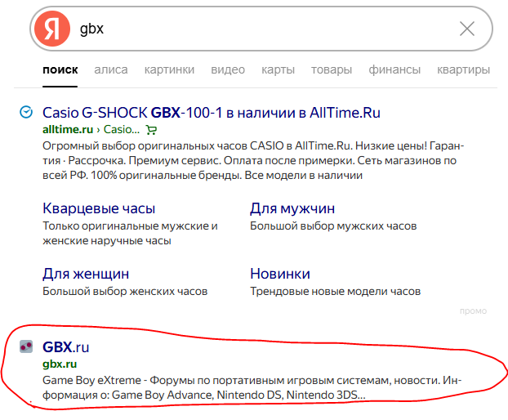Click Большой выбор мужских часов text
This screenshot has height=420, width=508.
pyautogui.click(x=333, y=226)
